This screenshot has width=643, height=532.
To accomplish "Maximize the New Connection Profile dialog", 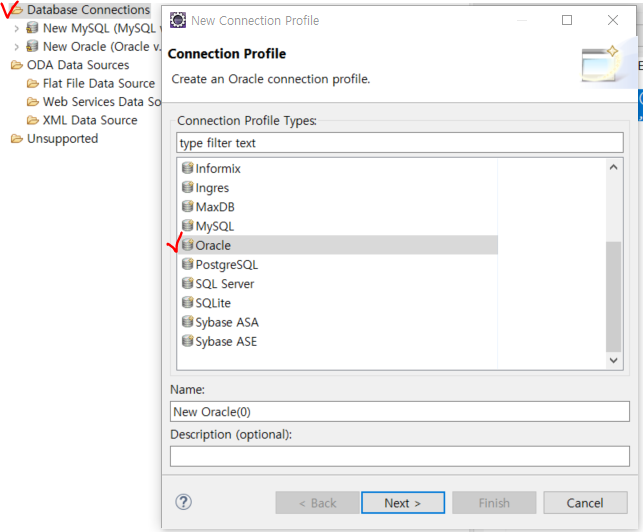I will 567,20.
